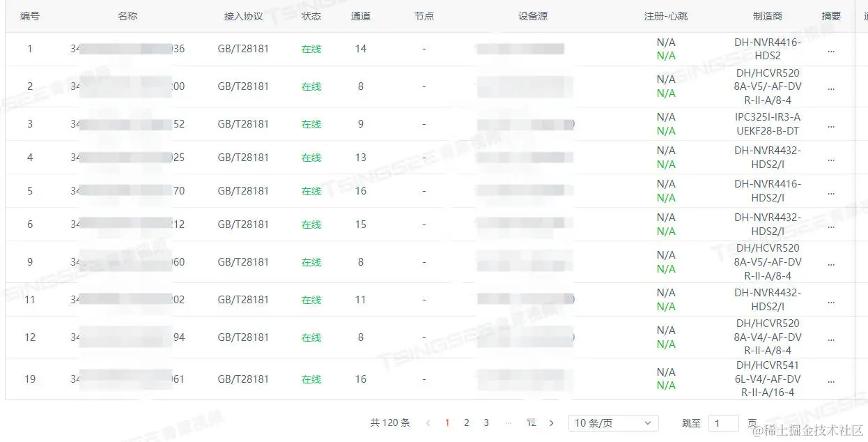
Task: Open summary ellipsis for row 1
Action: point(831,49)
